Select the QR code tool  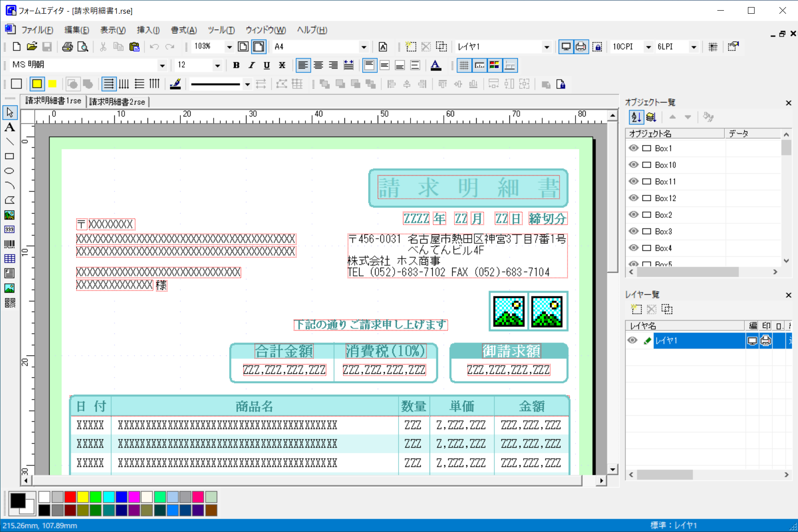click(9, 303)
